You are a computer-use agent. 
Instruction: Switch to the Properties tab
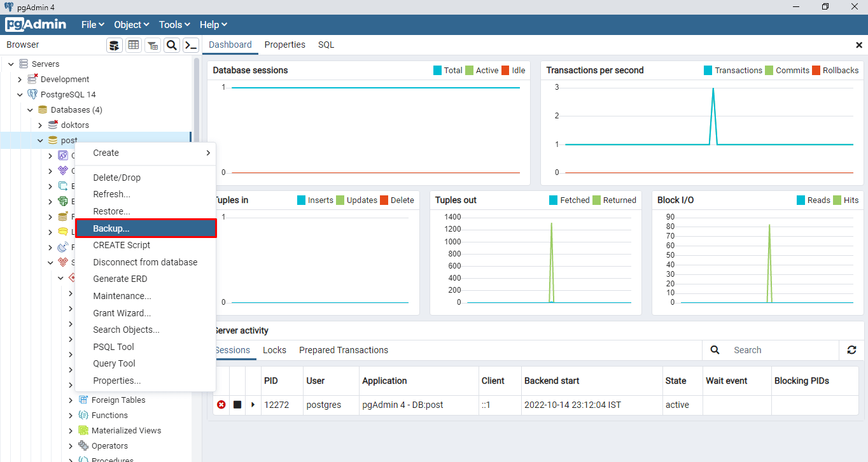pyautogui.click(x=285, y=45)
